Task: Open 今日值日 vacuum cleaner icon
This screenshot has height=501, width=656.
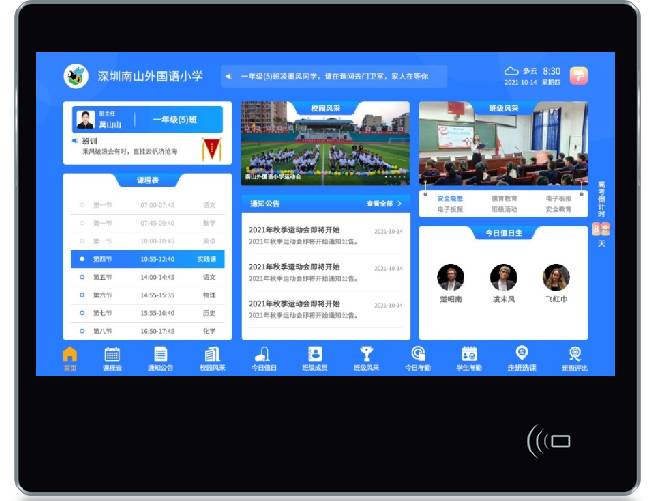Action: click(x=263, y=354)
